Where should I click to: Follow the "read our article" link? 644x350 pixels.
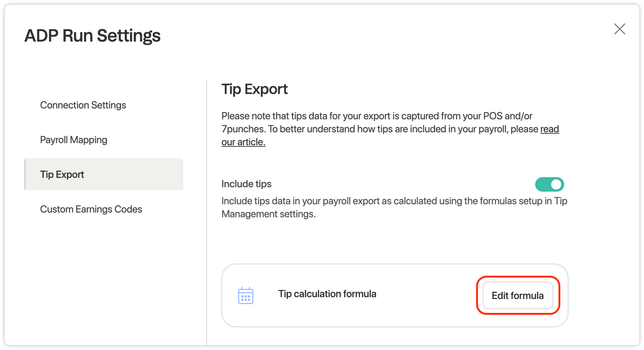549,129
